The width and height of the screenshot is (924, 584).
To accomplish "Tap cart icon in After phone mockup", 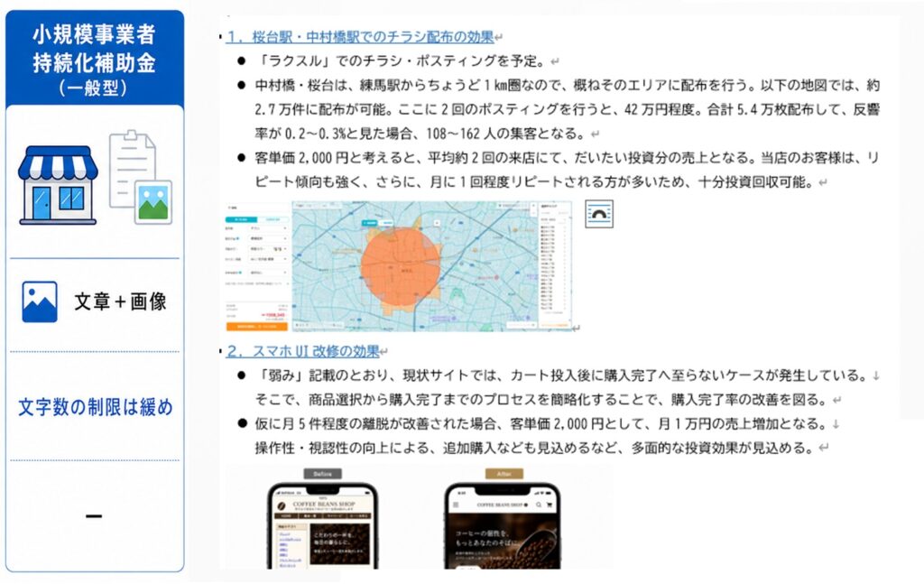I will (550, 505).
